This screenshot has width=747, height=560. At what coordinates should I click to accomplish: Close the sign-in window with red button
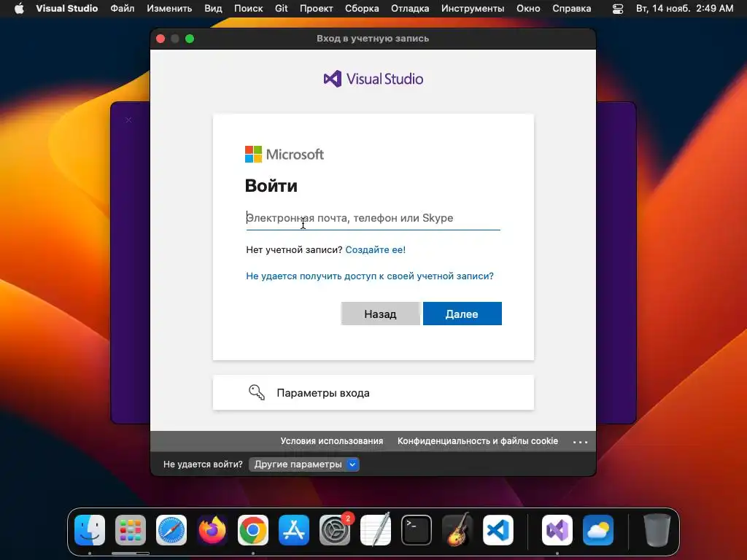[160, 39]
